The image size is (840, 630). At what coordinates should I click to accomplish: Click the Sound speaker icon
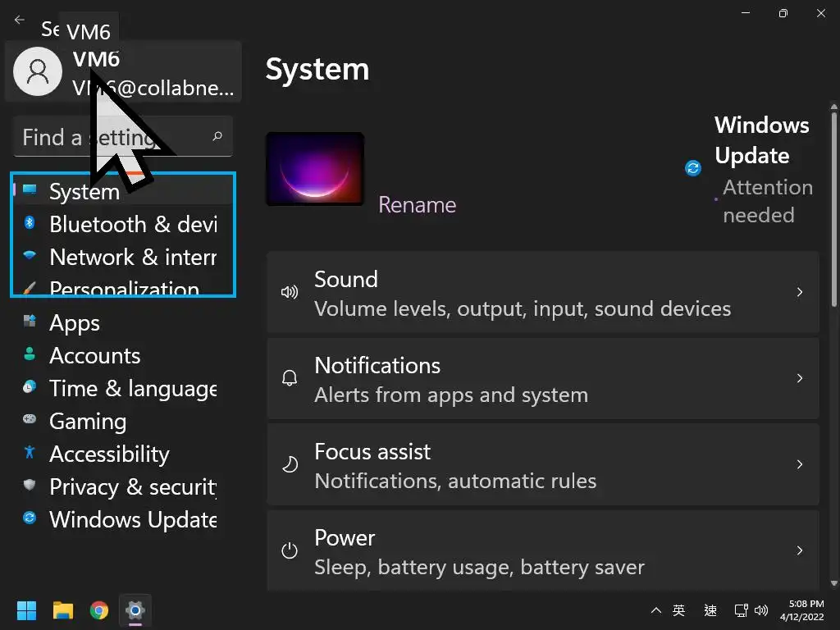[290, 292]
